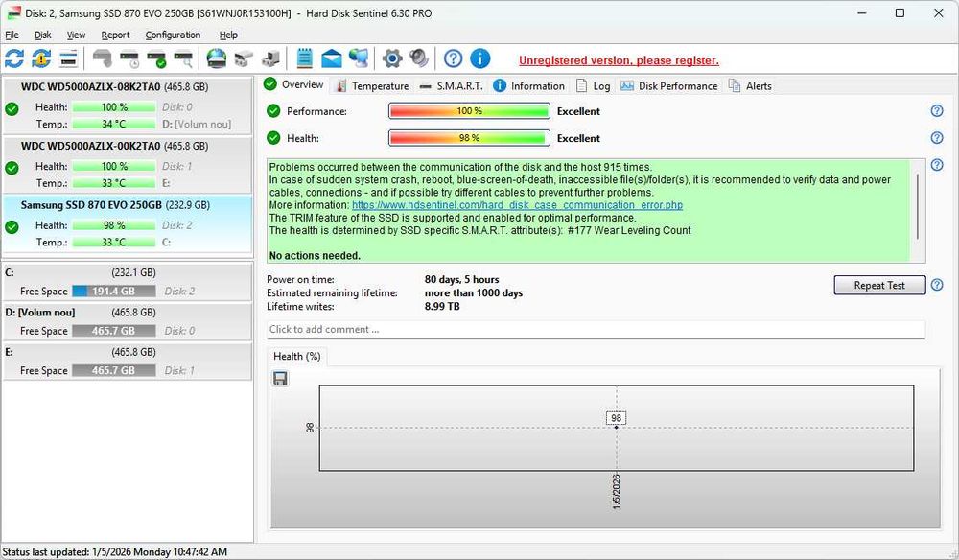Click the help icon next to Health bar
959x560 pixels.
936,137
